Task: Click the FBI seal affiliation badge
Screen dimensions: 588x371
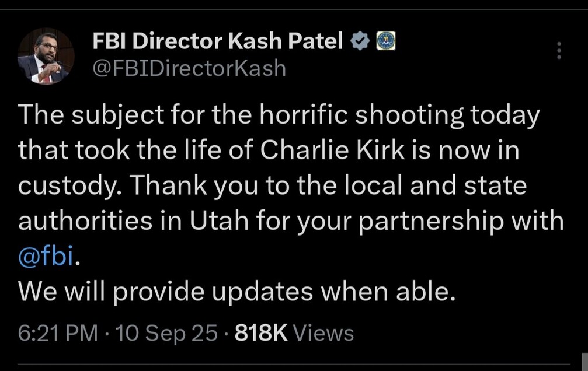Action: [x=385, y=41]
